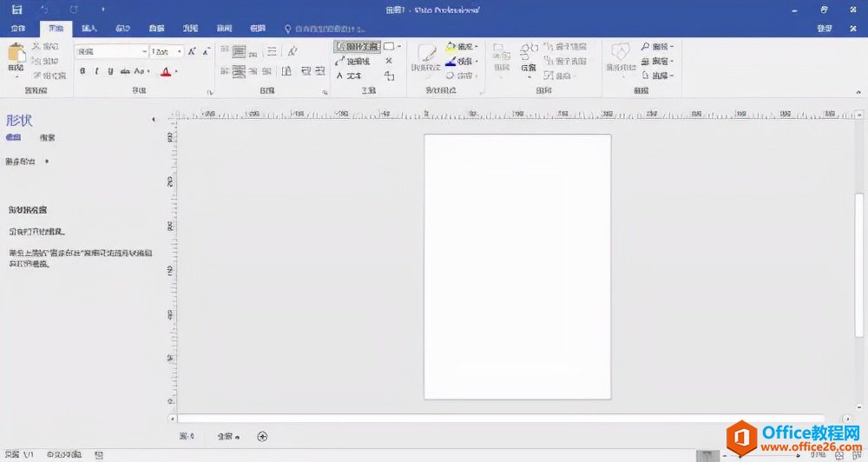Click the Rotate Text icon

click(x=293, y=51)
